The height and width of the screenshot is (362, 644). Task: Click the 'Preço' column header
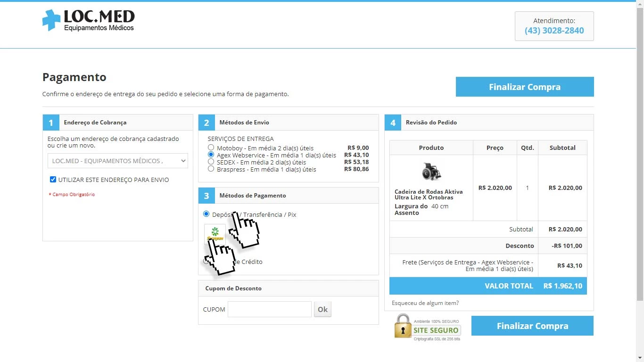click(x=495, y=148)
